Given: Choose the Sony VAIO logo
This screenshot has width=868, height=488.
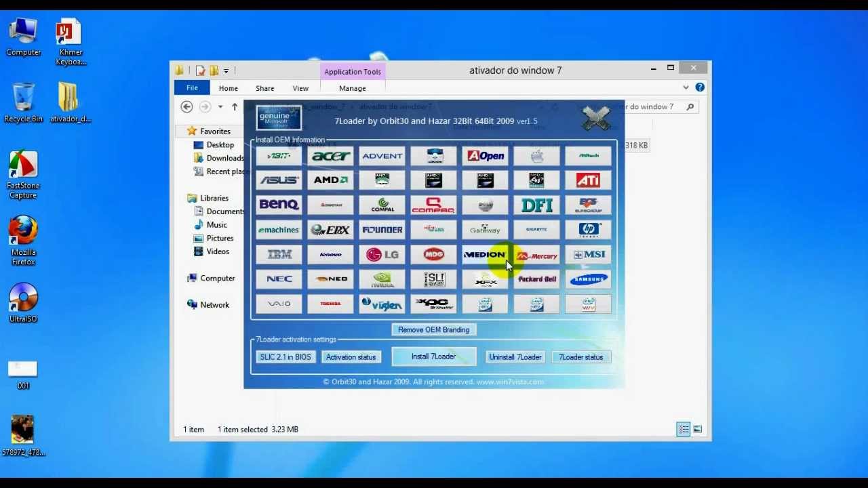Looking at the screenshot, I should [x=279, y=304].
